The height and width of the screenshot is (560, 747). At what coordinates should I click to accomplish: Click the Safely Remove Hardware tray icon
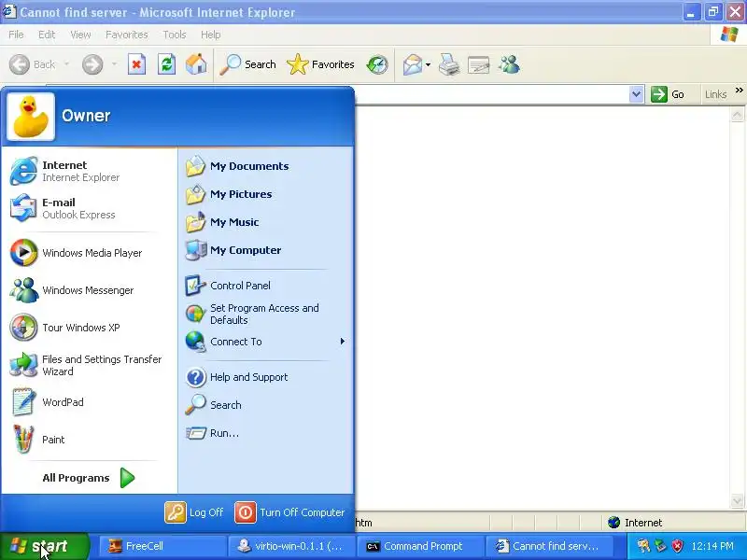pyautogui.click(x=660, y=546)
